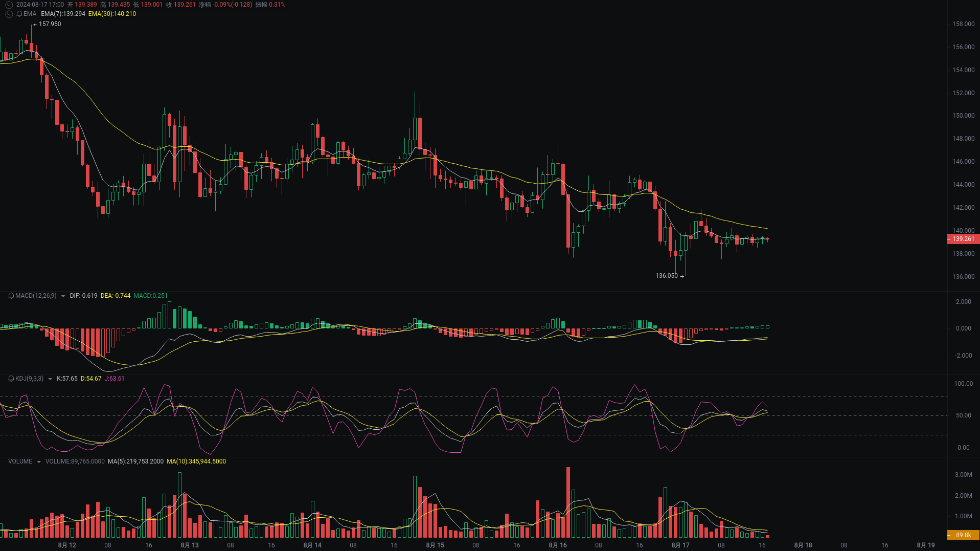Click the red 139.261 current price tag
Image resolution: width=980 pixels, height=551 pixels.
963,239
